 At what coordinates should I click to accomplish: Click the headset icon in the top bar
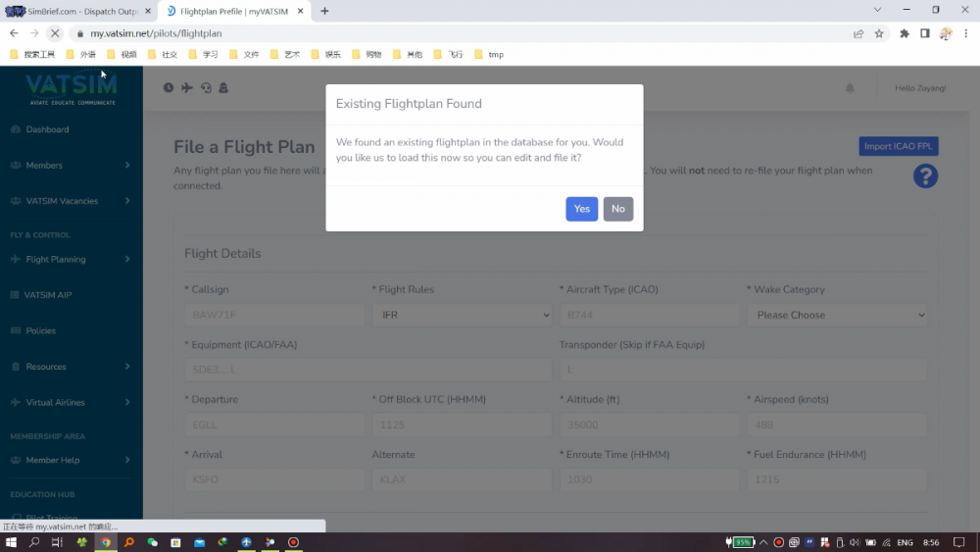point(206,88)
